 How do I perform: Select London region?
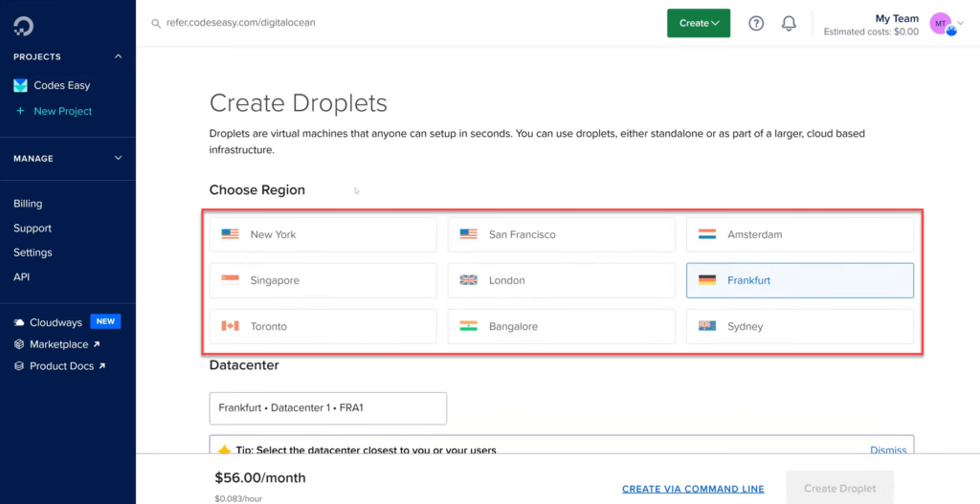coord(561,280)
